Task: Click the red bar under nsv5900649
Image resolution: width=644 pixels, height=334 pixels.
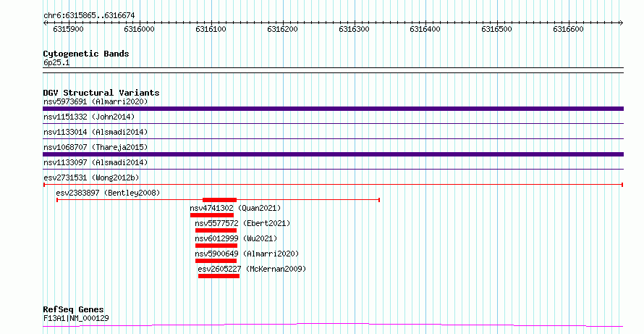Action: coord(216,261)
